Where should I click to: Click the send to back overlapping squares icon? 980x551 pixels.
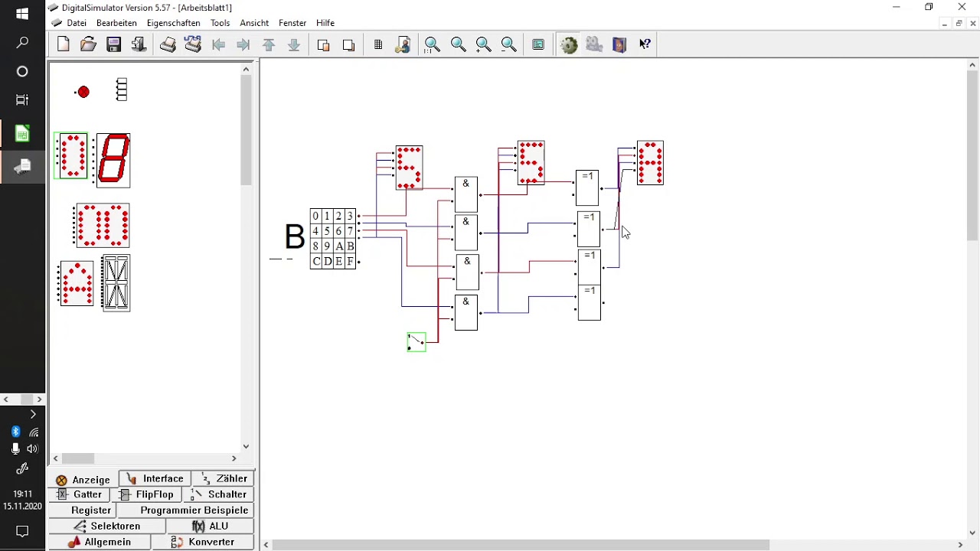click(349, 44)
